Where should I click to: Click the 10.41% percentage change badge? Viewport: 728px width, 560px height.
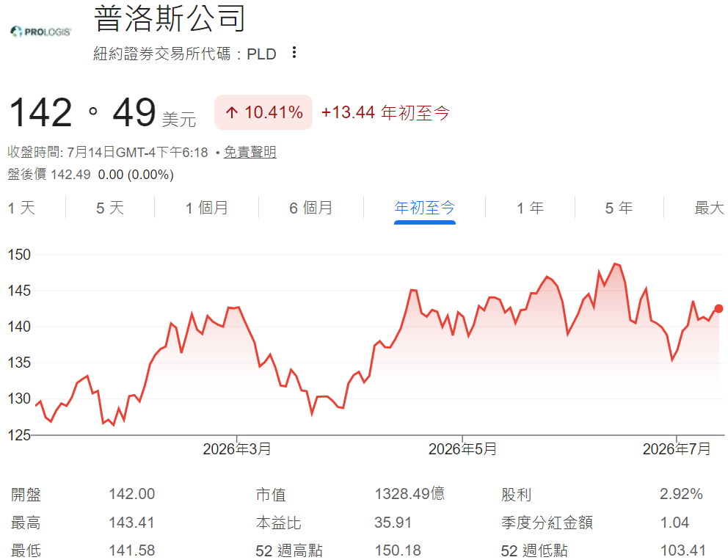pyautogui.click(x=263, y=112)
